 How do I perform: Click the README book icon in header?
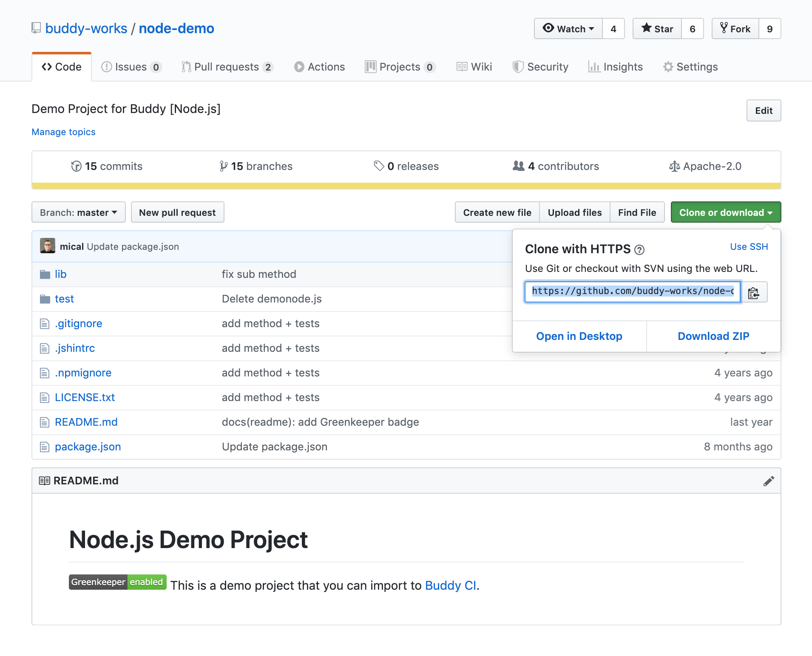(44, 481)
